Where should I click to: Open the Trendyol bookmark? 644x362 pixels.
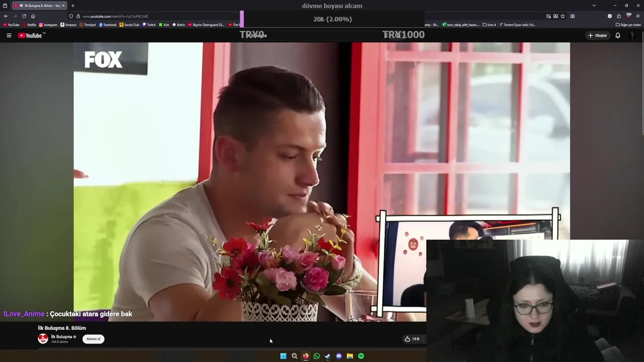[x=88, y=25]
